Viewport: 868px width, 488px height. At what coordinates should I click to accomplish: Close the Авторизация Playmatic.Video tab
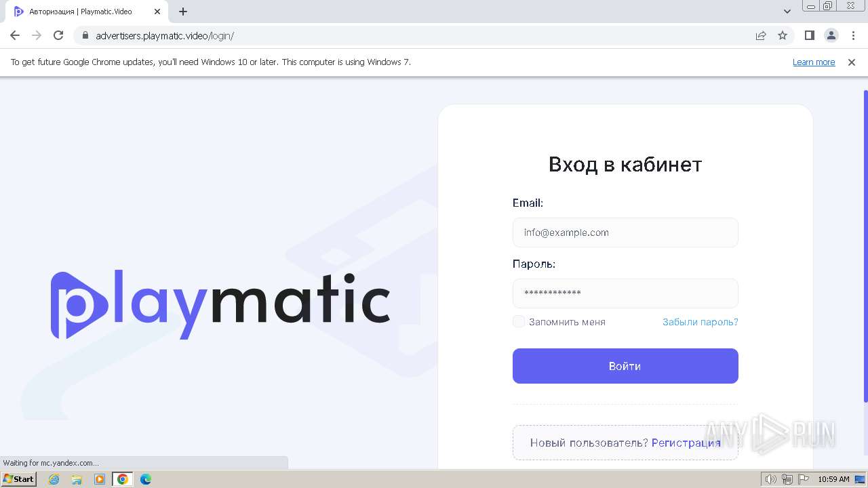157,12
